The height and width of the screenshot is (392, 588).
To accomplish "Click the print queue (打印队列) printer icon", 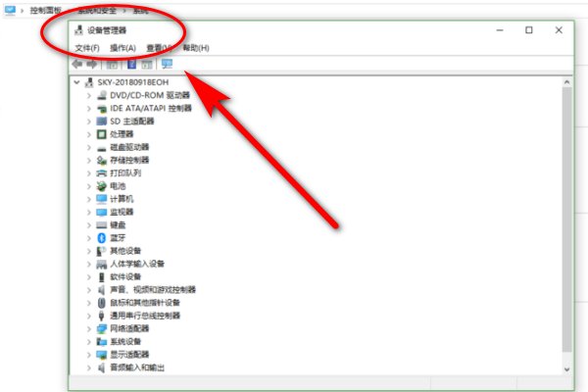I will point(102,172).
